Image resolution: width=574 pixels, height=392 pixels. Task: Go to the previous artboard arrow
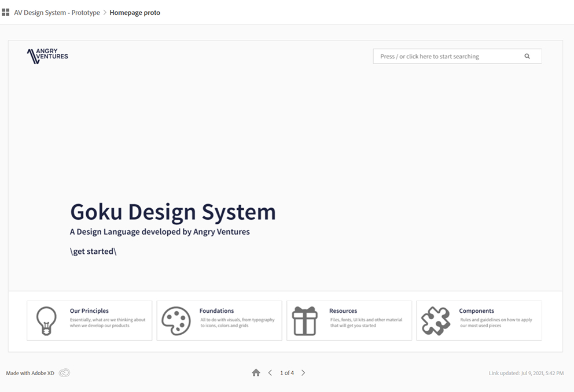(270, 372)
